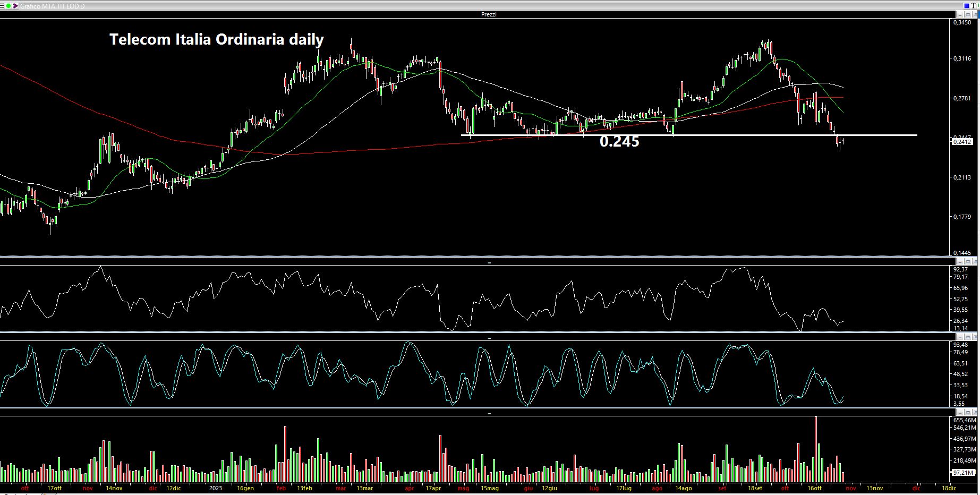980x495 pixels.
Task: Click the 0,3450 price axis label
Action: click(962, 23)
